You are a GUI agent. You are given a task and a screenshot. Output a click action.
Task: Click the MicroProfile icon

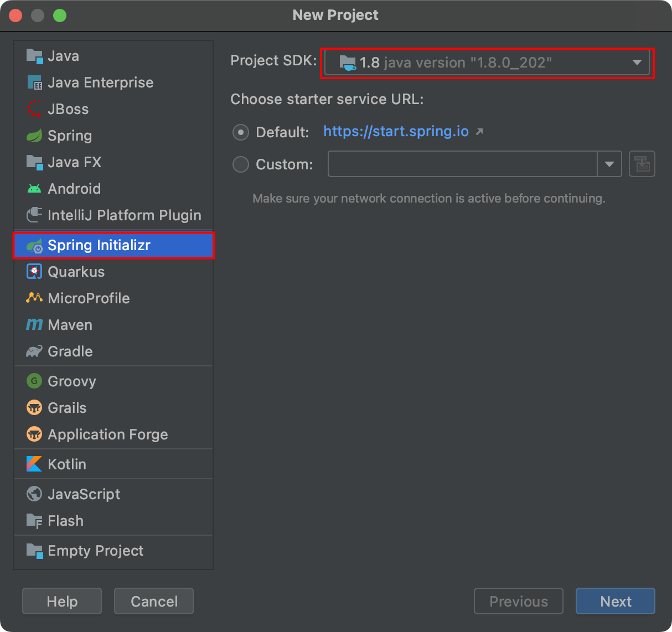(34, 298)
